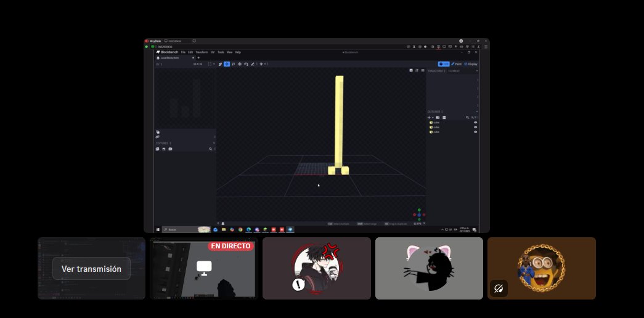Open the Tools menu in Blockbench

(x=221, y=52)
